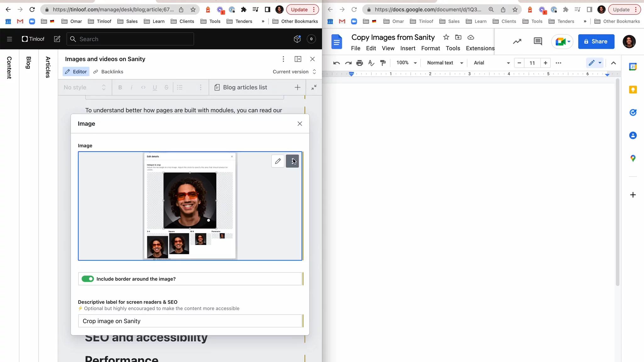Open the split pane icon in article header
The height and width of the screenshot is (362, 644).
tap(298, 59)
